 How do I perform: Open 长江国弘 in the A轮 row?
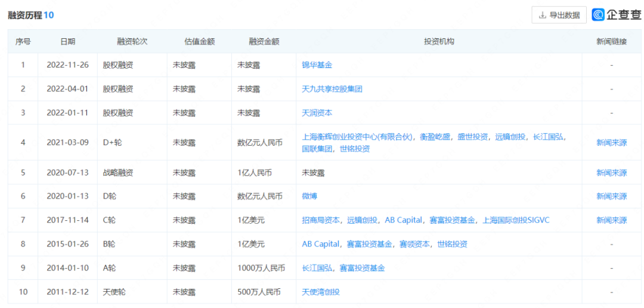point(317,268)
